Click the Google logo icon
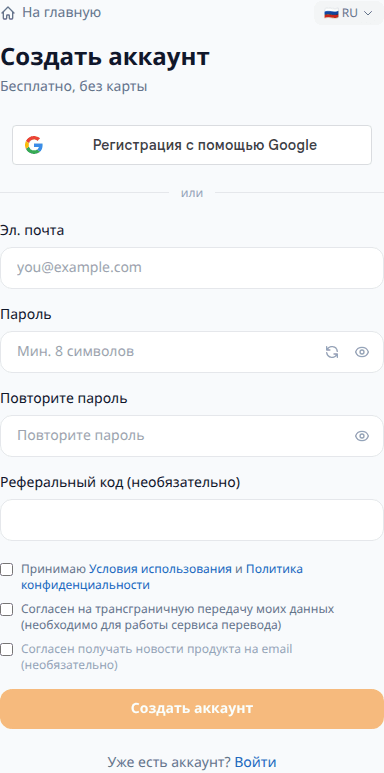This screenshot has height=773, width=384. coord(34,145)
